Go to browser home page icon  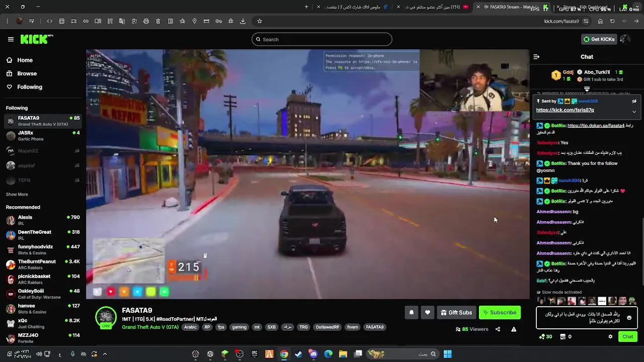[x=600, y=21]
